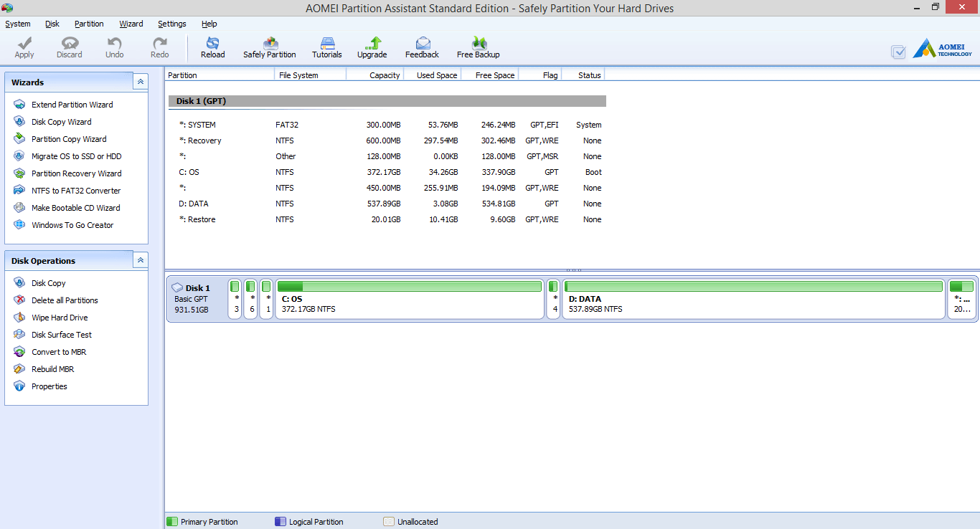Sort by Free Space column header
The height and width of the screenshot is (529, 980).
(489, 75)
